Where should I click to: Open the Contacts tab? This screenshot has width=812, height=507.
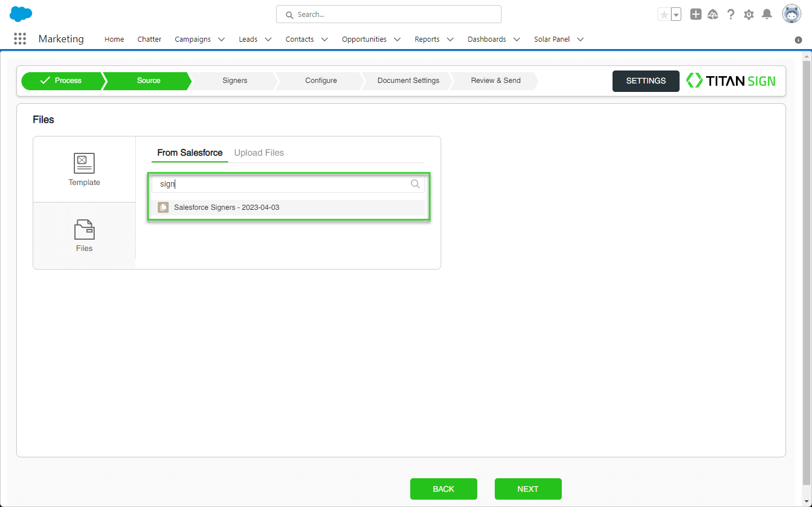click(300, 39)
